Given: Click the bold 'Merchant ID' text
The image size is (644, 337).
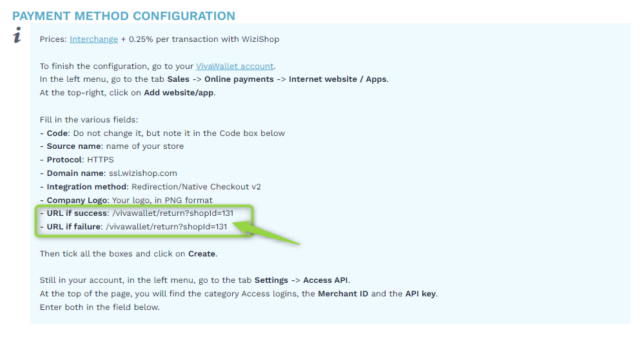Looking at the screenshot, I should (x=343, y=294).
